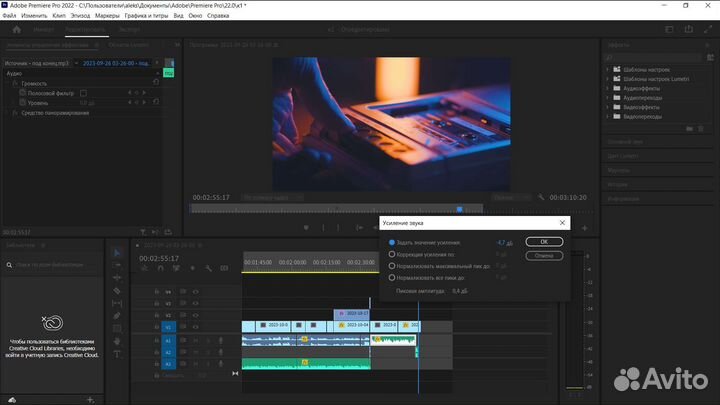
Task: Reset the Уровень parameter
Action: point(156,102)
